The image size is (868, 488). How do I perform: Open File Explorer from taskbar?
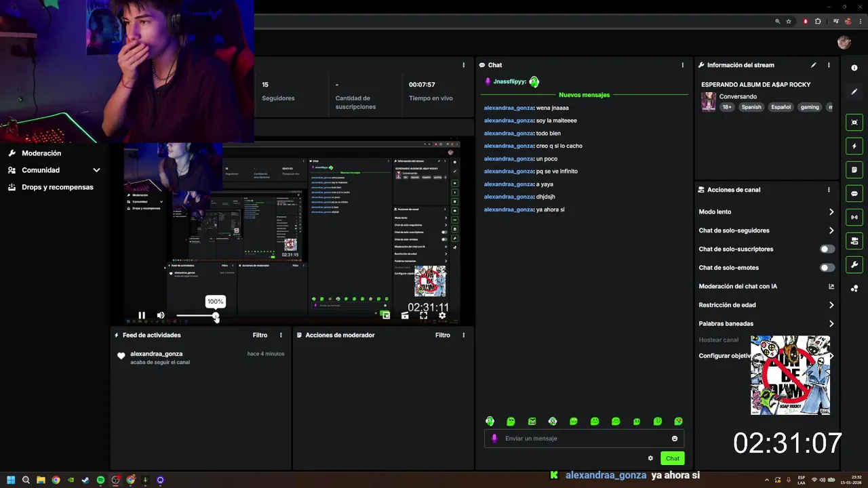(41, 480)
